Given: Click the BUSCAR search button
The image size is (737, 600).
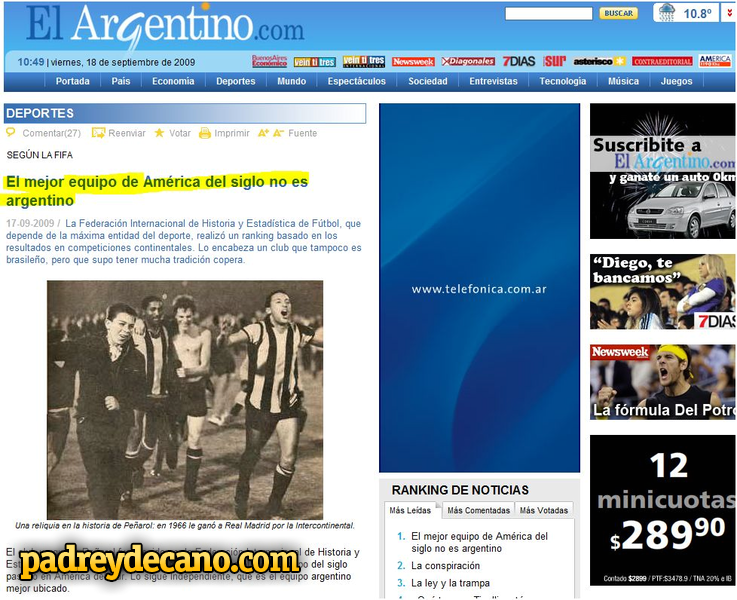Looking at the screenshot, I should click(618, 13).
